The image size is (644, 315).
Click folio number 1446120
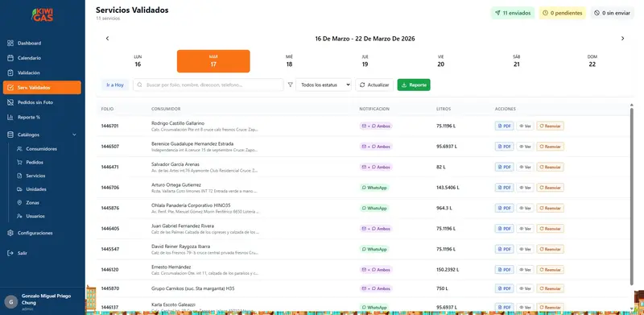click(110, 270)
